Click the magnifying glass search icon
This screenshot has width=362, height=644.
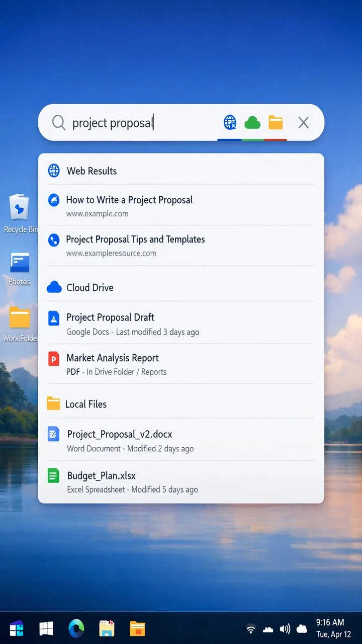click(x=59, y=123)
